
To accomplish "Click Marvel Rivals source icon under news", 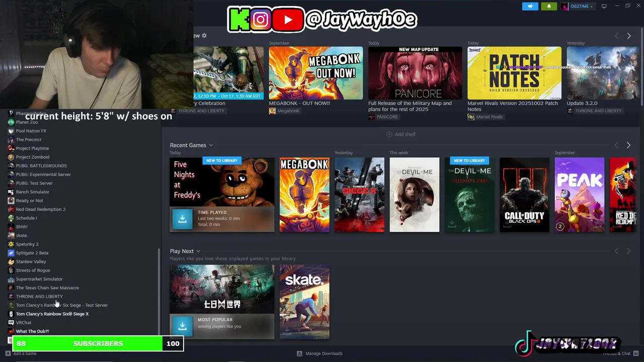I will (x=471, y=117).
